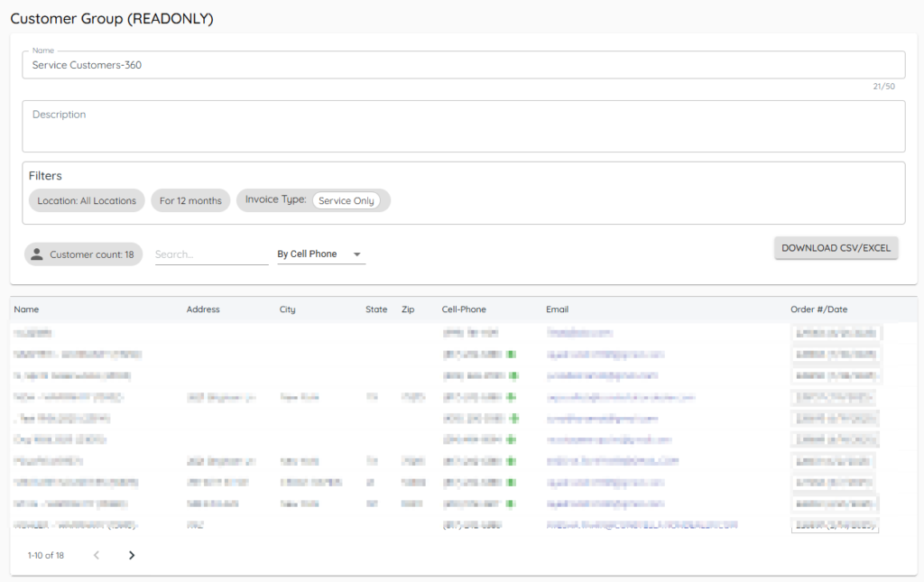The image size is (924, 582).
Task: Click green icon in second table row
Action: click(513, 355)
